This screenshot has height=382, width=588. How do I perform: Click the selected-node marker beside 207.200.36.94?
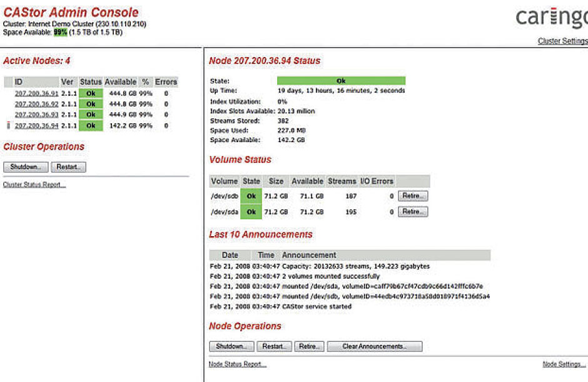8,125
